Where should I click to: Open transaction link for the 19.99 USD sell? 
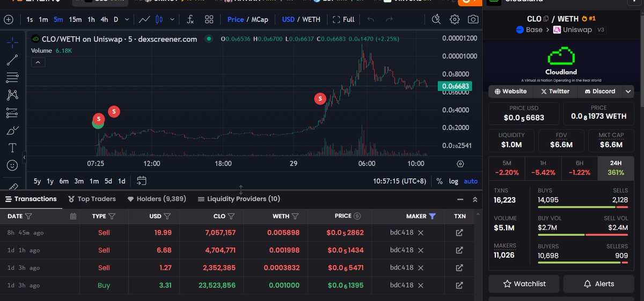click(x=459, y=233)
